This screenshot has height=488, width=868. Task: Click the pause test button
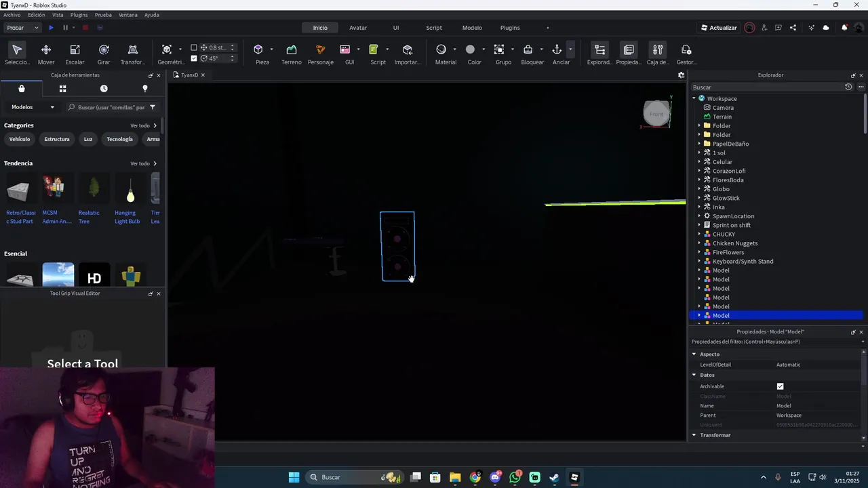(x=65, y=28)
